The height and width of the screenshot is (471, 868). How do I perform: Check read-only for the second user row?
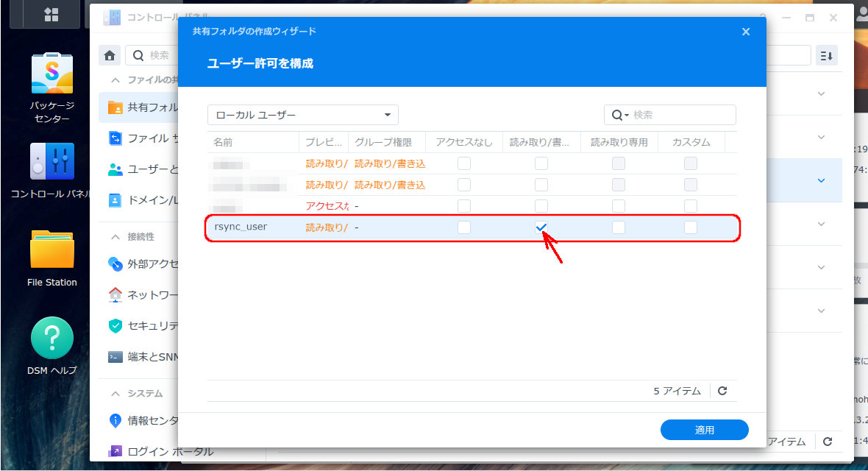click(619, 185)
